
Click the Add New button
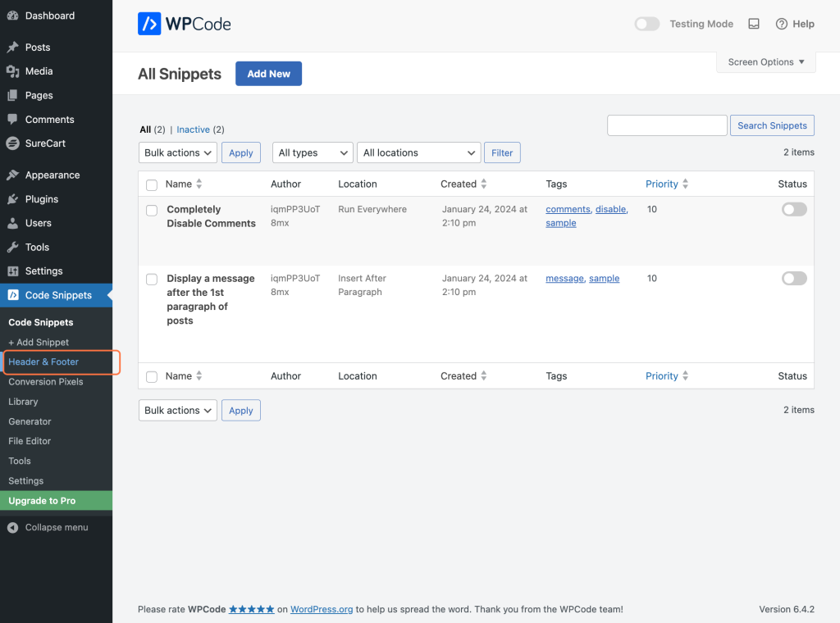coord(268,74)
